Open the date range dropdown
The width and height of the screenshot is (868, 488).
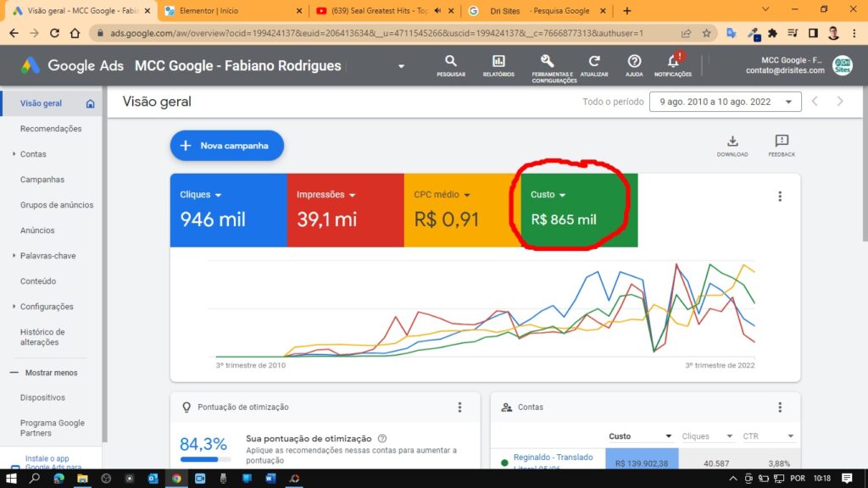(725, 102)
